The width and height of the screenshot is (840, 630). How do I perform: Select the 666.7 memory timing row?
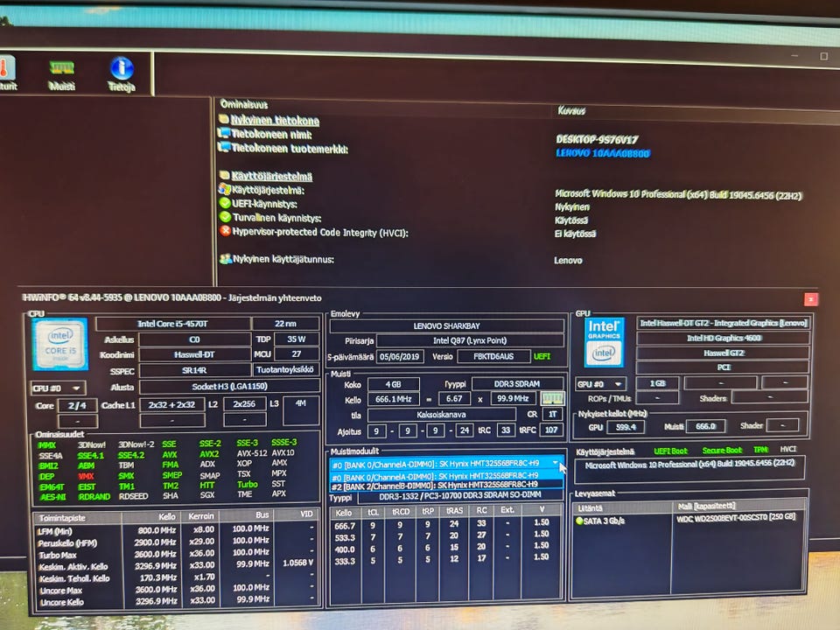pyautogui.click(x=446, y=524)
